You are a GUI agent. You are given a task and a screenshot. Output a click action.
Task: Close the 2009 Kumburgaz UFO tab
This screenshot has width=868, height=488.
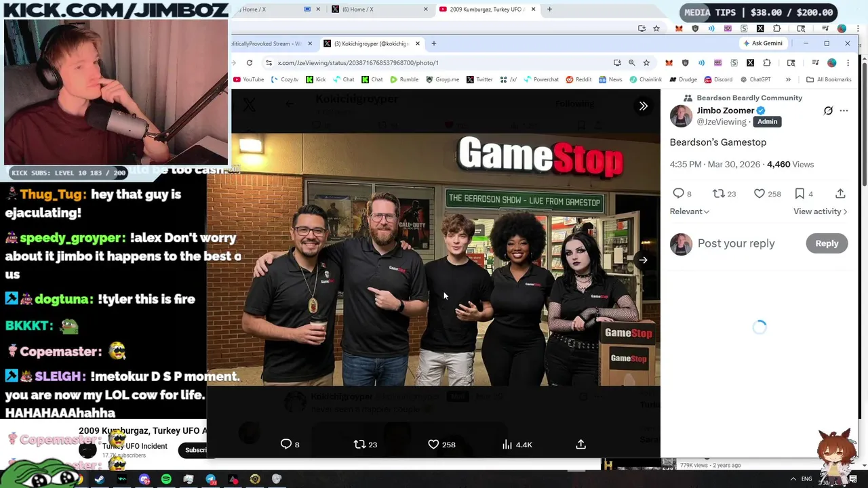pyautogui.click(x=533, y=9)
